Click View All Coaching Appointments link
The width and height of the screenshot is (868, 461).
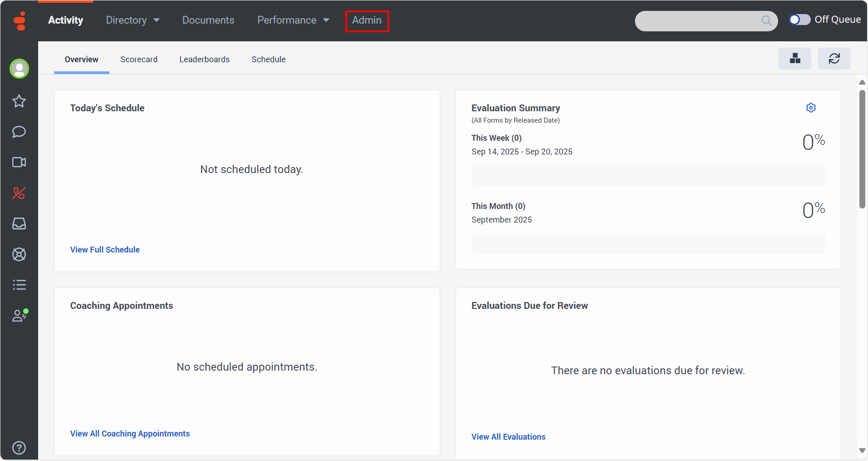tap(130, 434)
